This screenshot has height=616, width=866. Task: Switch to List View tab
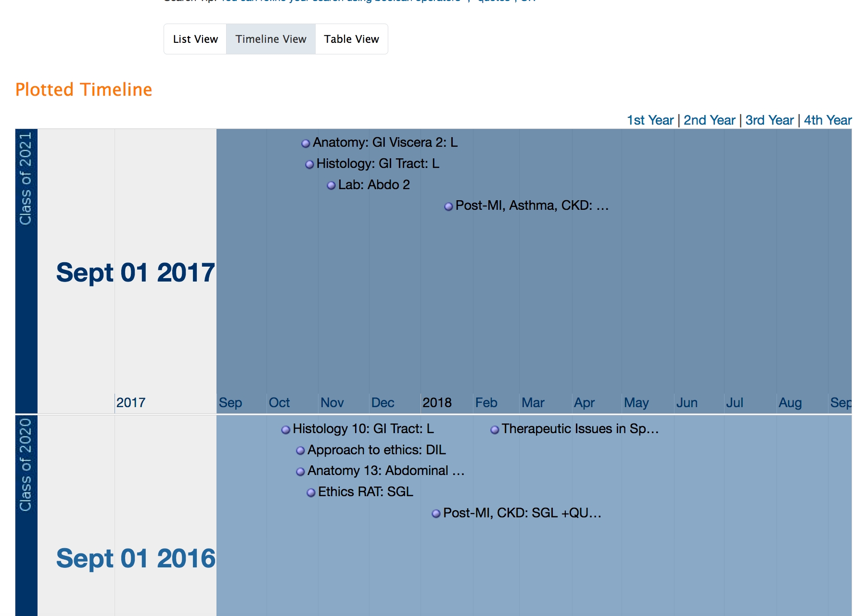pos(195,39)
